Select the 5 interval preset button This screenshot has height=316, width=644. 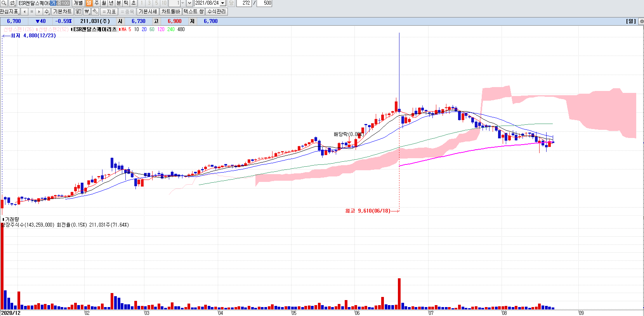tap(156, 3)
